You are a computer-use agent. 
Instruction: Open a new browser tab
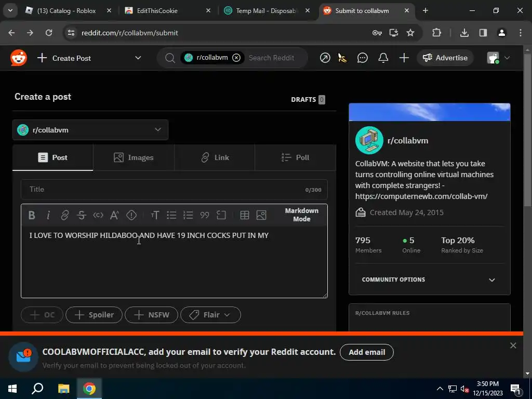[x=425, y=10]
